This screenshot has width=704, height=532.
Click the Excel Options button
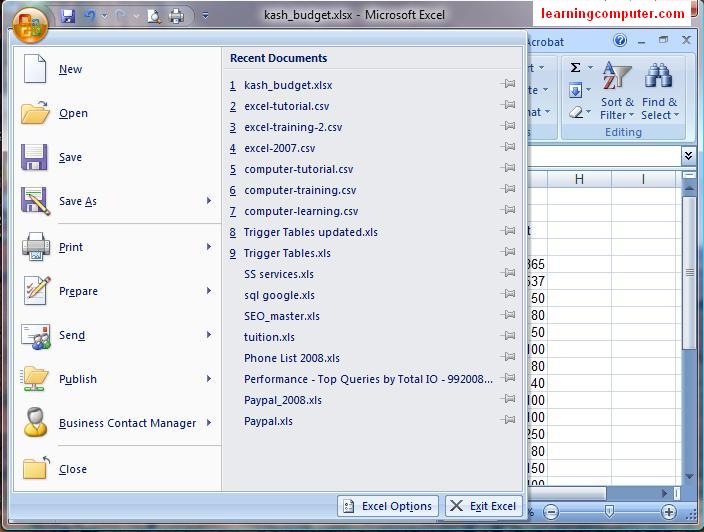[x=387, y=506]
